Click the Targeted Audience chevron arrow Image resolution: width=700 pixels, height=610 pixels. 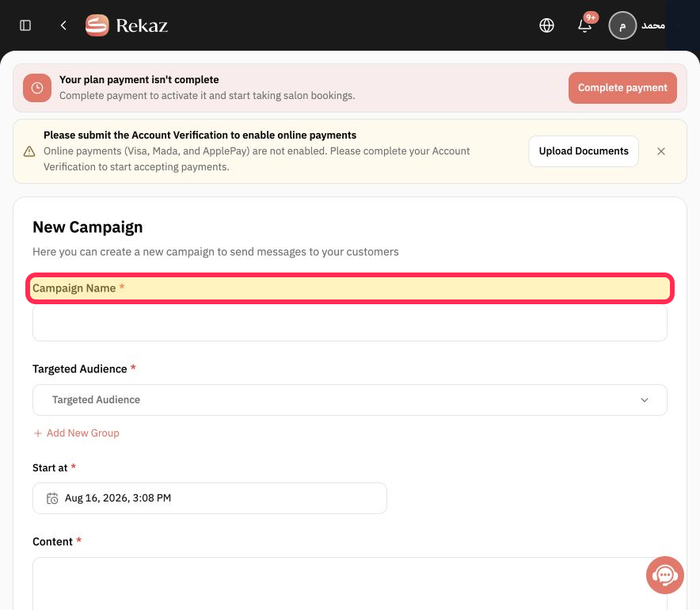click(645, 400)
